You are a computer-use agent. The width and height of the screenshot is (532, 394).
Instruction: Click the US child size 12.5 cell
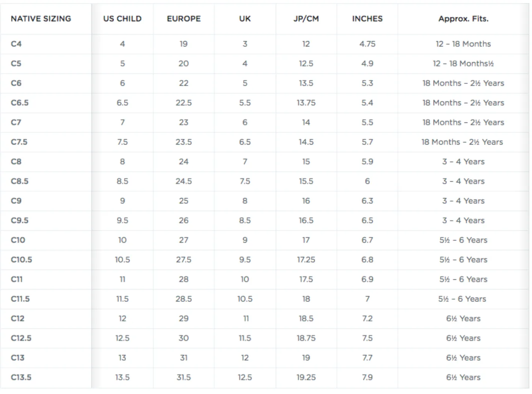pyautogui.click(x=123, y=338)
